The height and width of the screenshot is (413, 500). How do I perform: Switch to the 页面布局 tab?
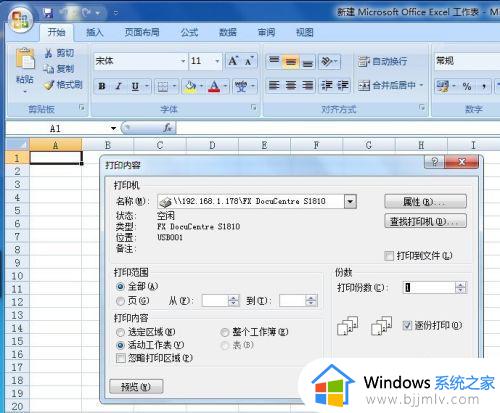(142, 32)
